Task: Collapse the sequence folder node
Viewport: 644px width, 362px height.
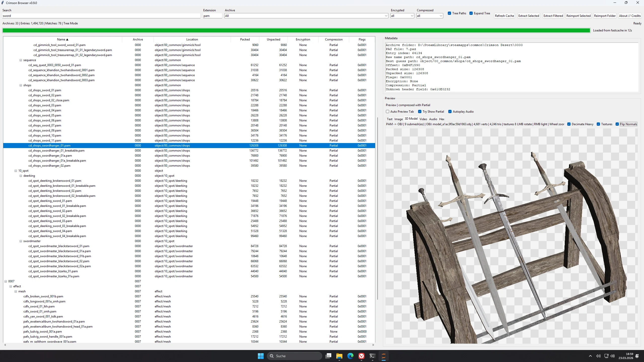Action: pyautogui.click(x=21, y=60)
